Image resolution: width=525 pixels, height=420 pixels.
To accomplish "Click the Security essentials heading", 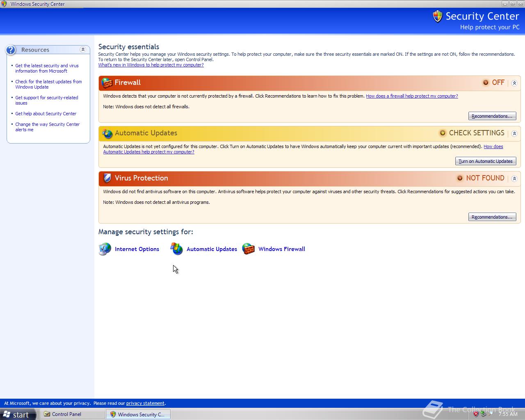I will (129, 47).
